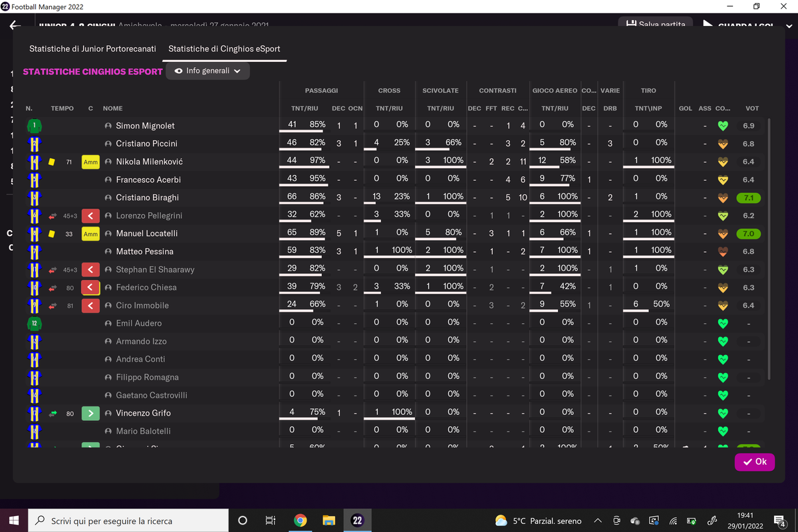Click Armando Izzo's name in the list
The height and width of the screenshot is (532, 798).
[x=141, y=341]
